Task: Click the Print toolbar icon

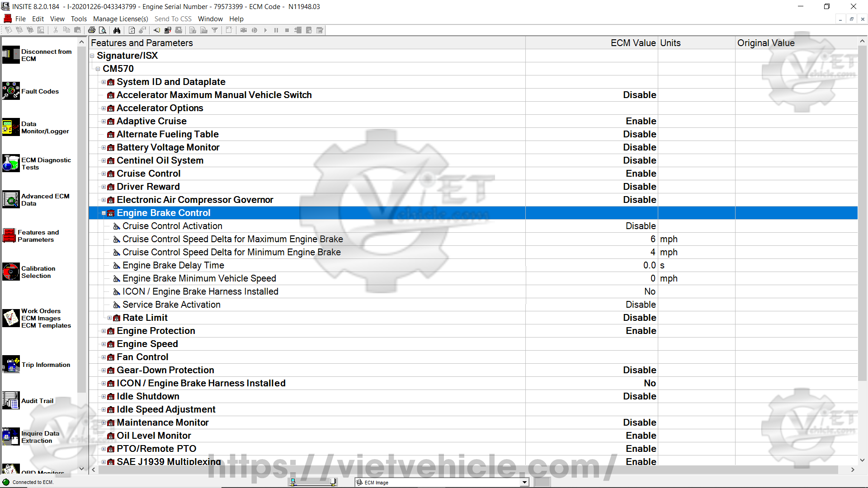Action: pos(92,30)
